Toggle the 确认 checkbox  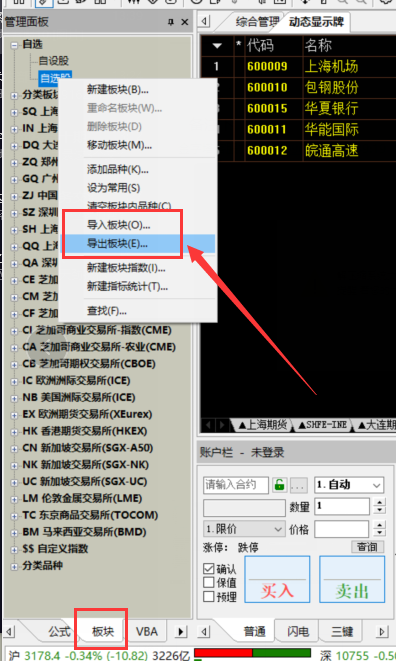pyautogui.click(x=209, y=569)
